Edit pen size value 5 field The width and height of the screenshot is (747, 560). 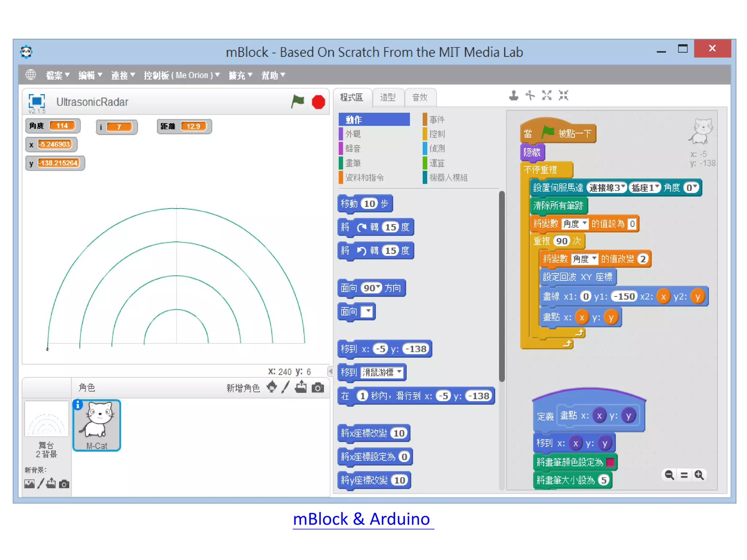(604, 480)
